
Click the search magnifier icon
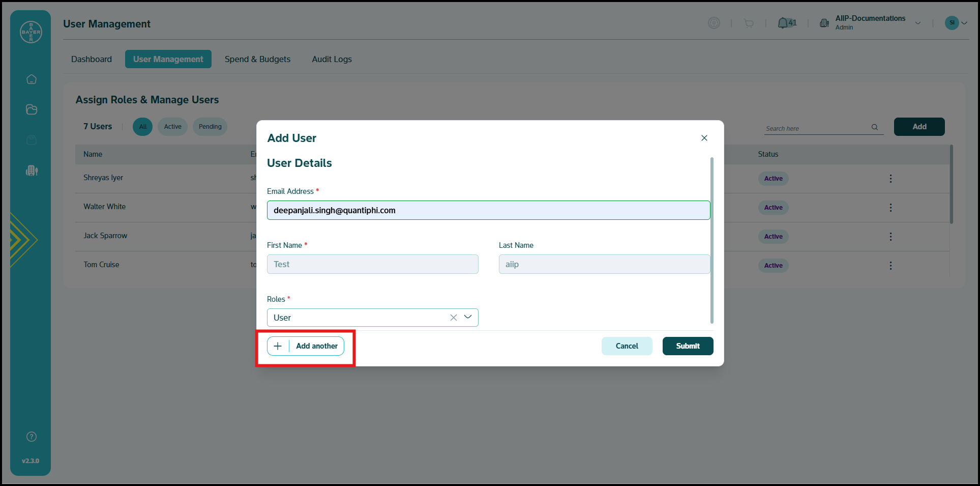(x=875, y=127)
